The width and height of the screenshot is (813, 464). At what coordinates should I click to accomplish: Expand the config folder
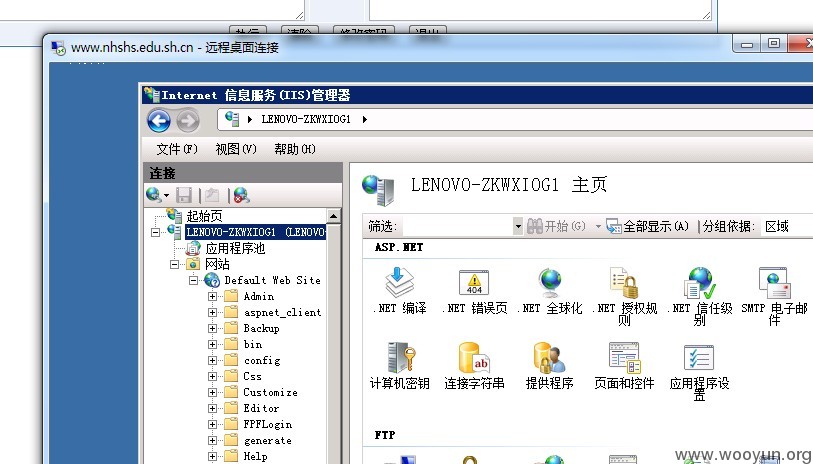[212, 360]
